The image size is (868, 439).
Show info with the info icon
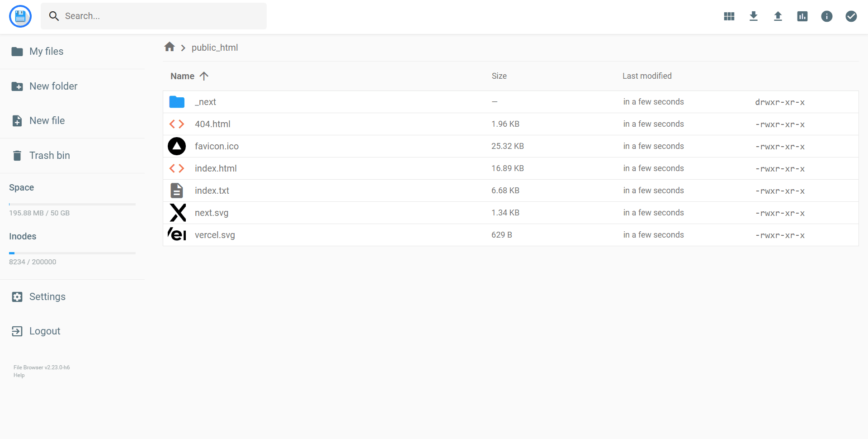(826, 17)
